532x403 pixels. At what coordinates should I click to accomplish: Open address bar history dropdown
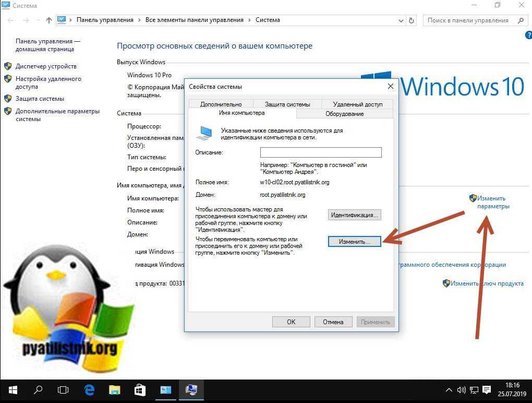pyautogui.click(x=401, y=21)
